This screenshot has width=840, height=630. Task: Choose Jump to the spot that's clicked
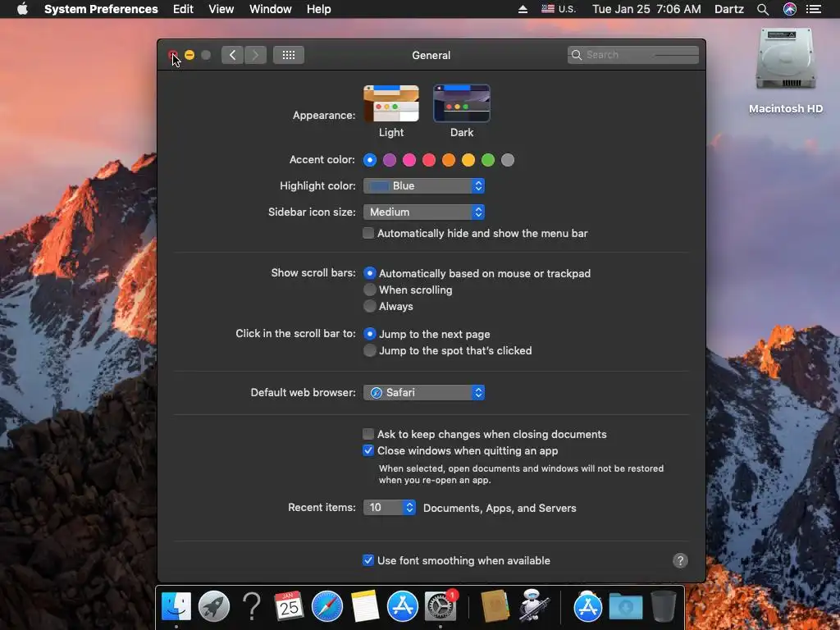(x=370, y=350)
